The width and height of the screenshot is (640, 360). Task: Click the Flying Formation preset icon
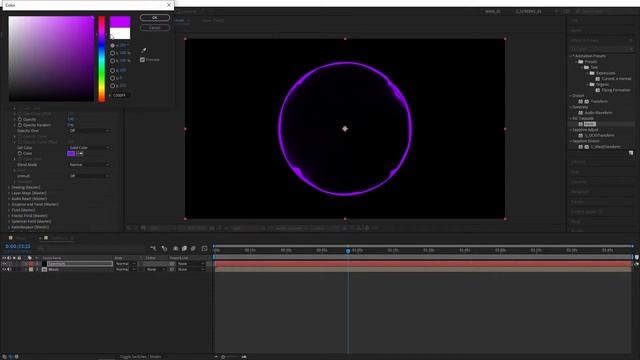598,90
